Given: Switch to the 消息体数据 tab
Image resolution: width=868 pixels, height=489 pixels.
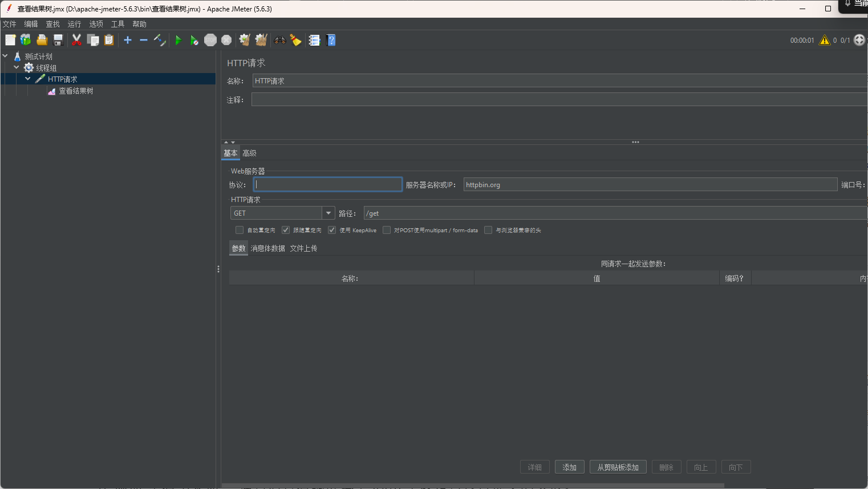Looking at the screenshot, I should [268, 248].
